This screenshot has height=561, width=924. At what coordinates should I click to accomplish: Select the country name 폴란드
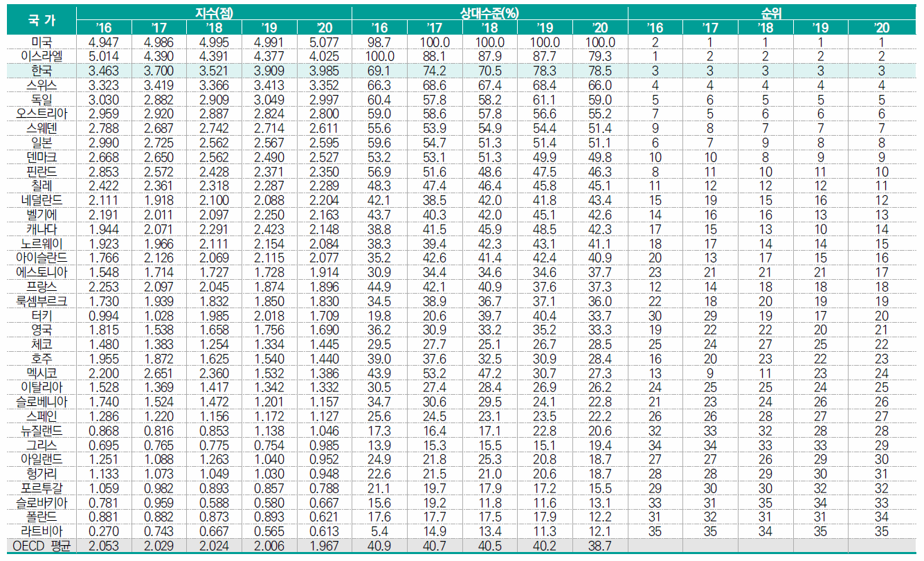pyautogui.click(x=42, y=517)
